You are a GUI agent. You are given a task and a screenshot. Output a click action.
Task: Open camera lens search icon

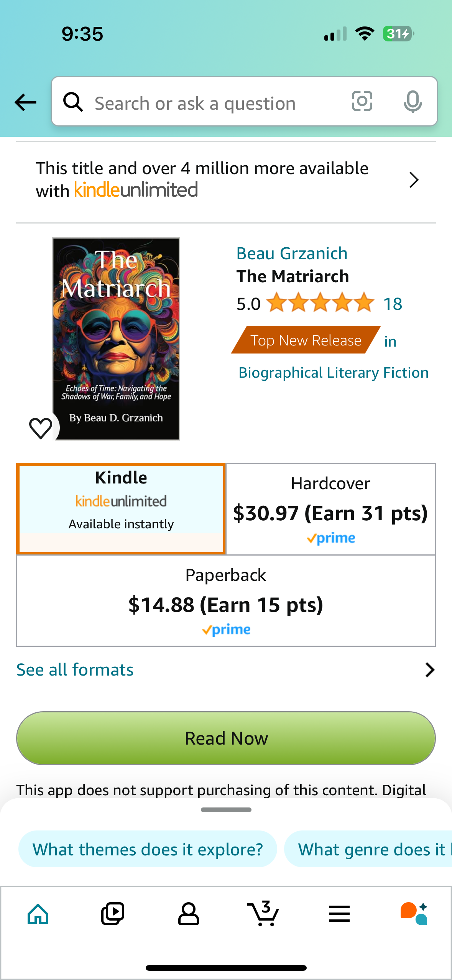362,102
